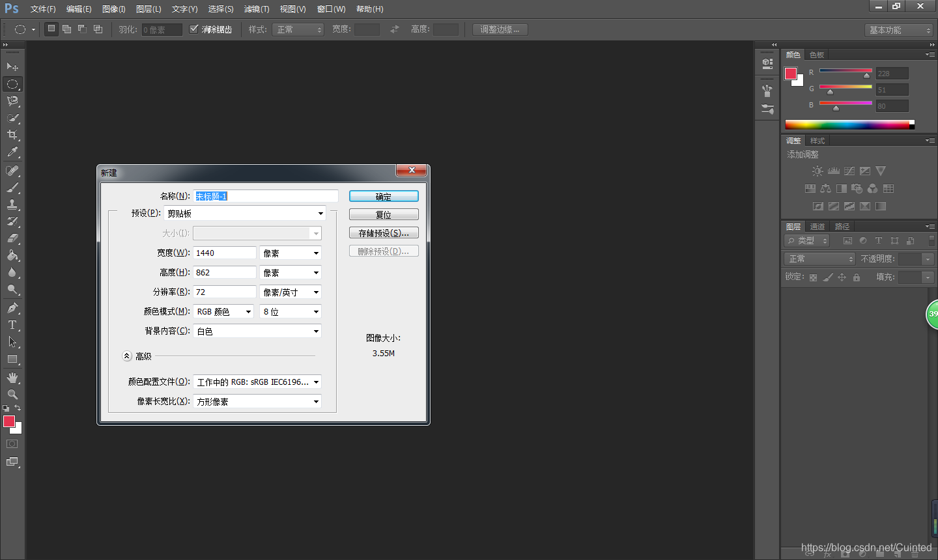Toggle lock image pixels (brush icon)
This screenshot has width=938, height=560.
[x=827, y=277]
